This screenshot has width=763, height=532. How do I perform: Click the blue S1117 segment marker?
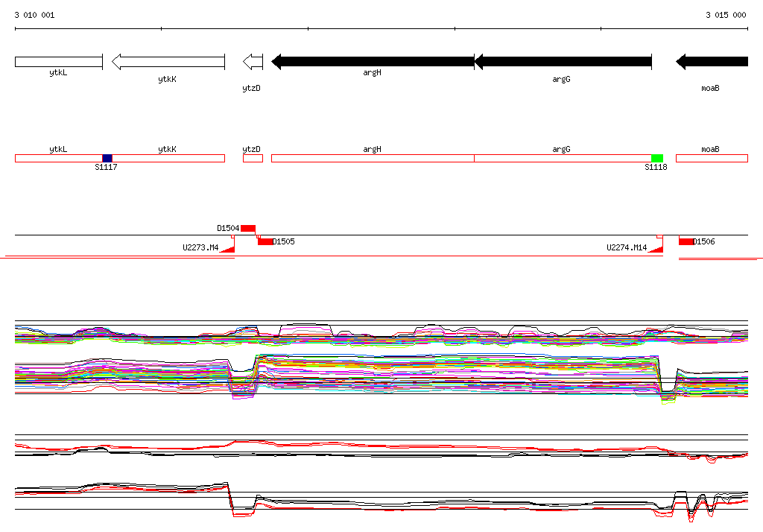point(107,158)
